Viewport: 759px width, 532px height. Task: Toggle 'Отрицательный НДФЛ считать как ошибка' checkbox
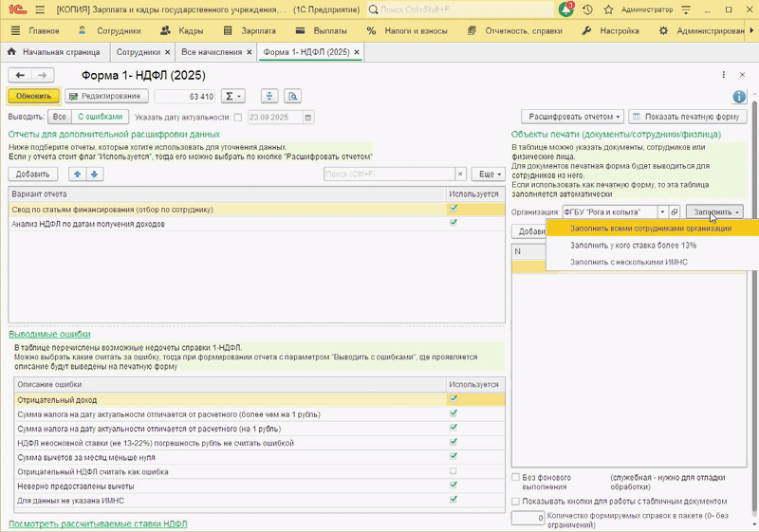(x=454, y=471)
